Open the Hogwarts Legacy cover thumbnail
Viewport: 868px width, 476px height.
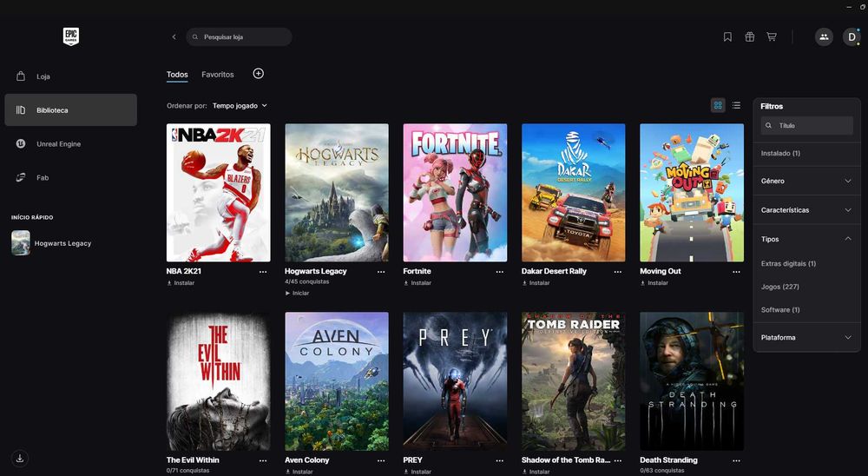pos(337,192)
